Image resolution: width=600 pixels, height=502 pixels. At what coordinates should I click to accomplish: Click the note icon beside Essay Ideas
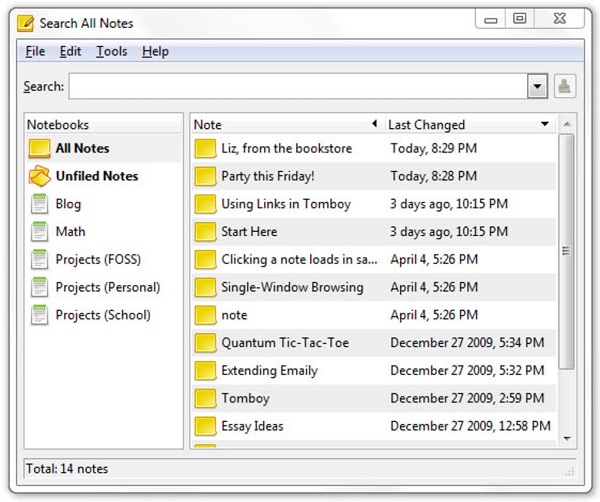click(x=205, y=426)
